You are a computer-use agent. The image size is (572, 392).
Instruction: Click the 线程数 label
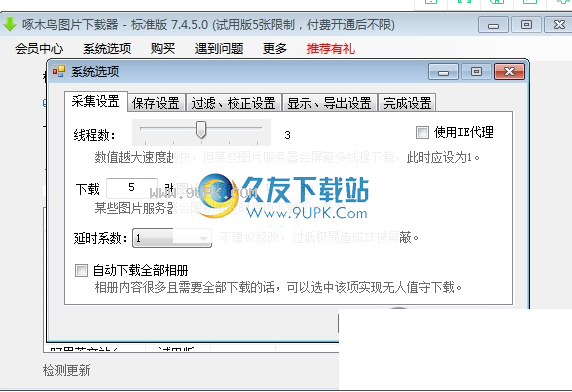(94, 135)
